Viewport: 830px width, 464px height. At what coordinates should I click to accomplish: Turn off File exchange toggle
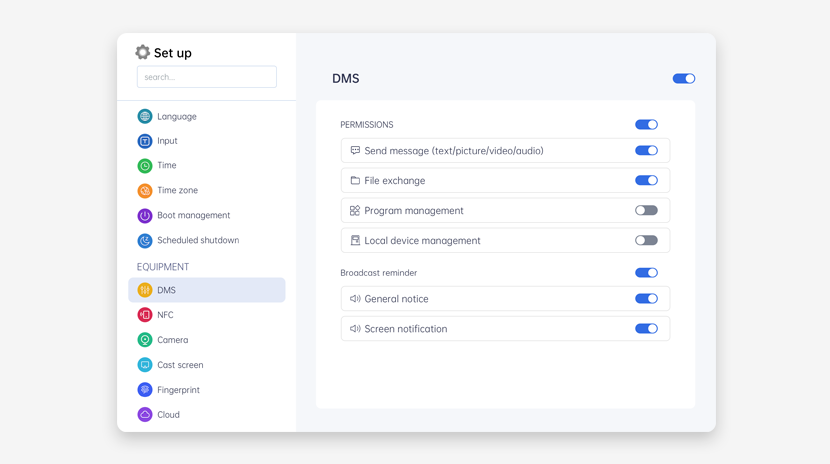coord(646,180)
